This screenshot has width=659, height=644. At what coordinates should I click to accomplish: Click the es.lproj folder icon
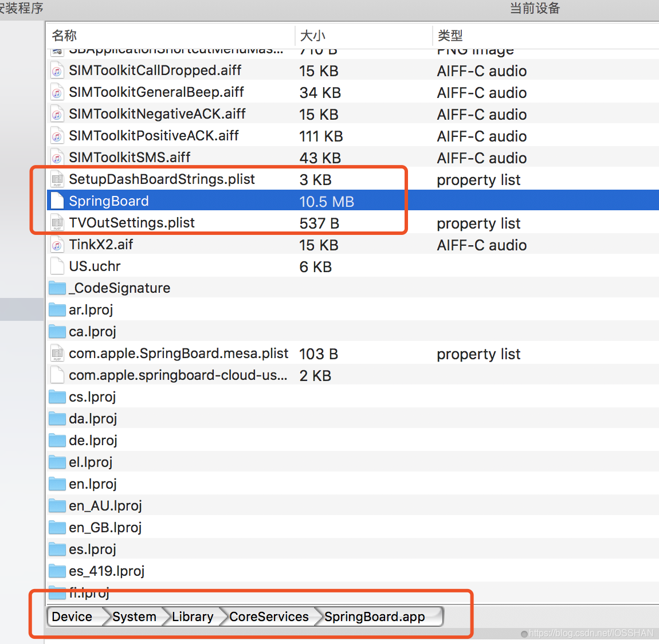[57, 549]
